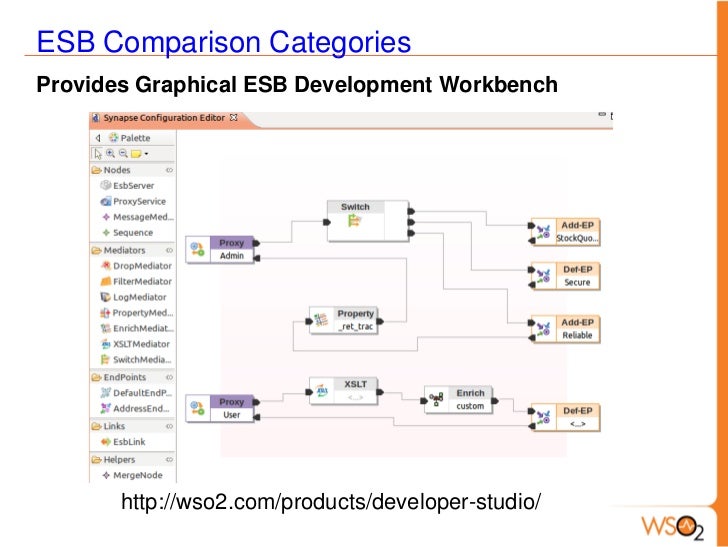Choose the SwitchMedia... tool
The width and height of the screenshot is (728, 547).
pyautogui.click(x=136, y=360)
